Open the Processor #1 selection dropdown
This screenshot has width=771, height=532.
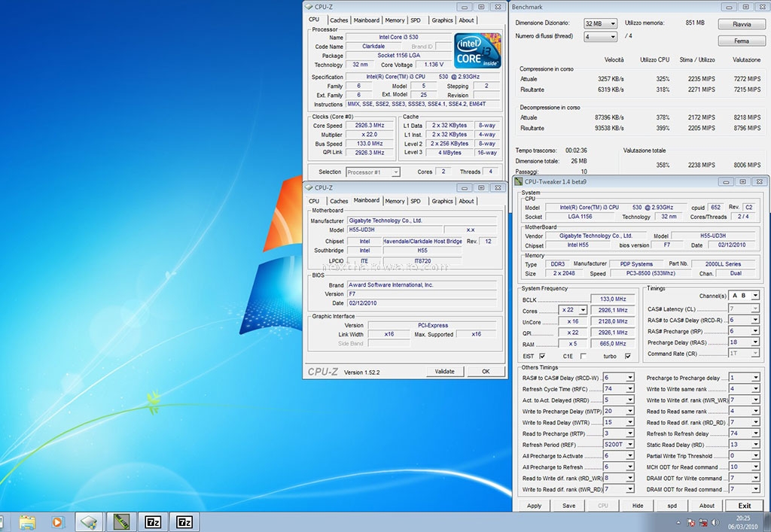[x=373, y=172]
